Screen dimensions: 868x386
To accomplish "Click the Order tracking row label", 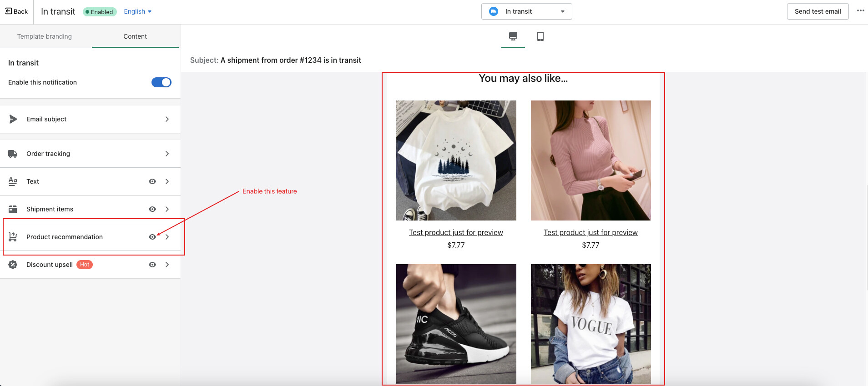I will tap(48, 154).
